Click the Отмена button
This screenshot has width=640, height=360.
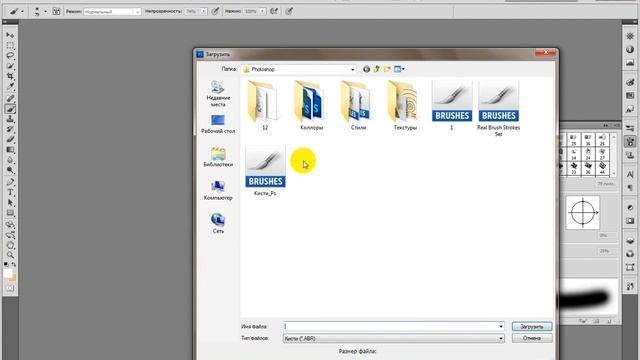pyautogui.click(x=532, y=338)
